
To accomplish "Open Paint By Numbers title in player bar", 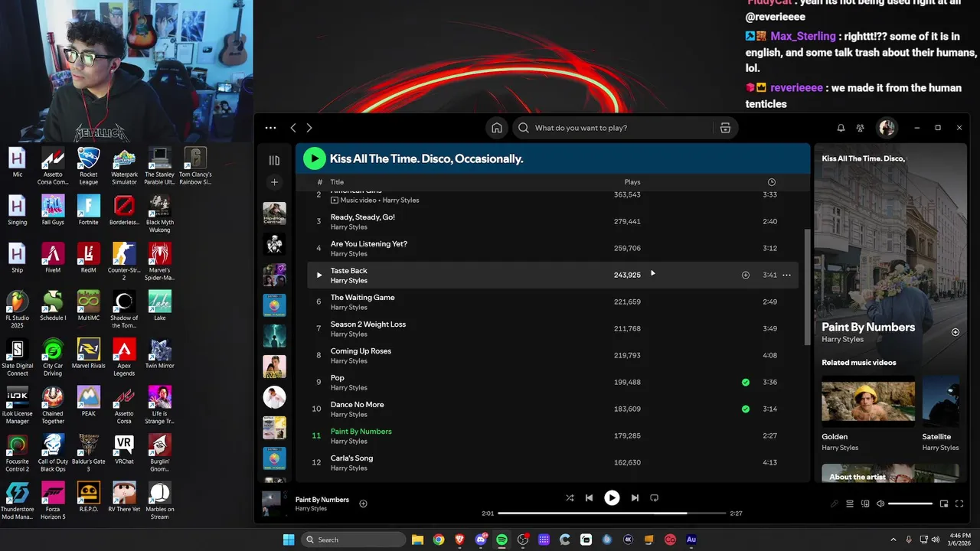I will click(x=322, y=500).
